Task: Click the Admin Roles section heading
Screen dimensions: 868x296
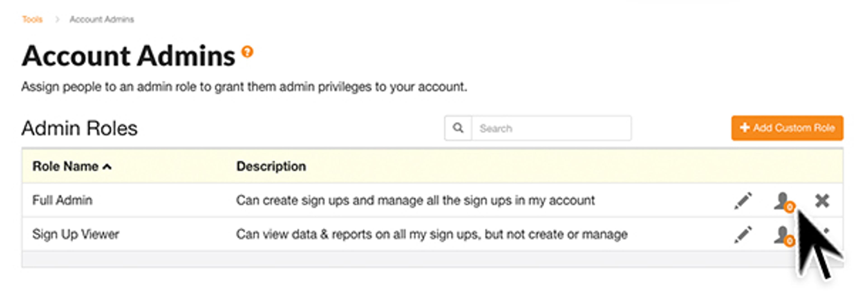Action: coord(80,128)
